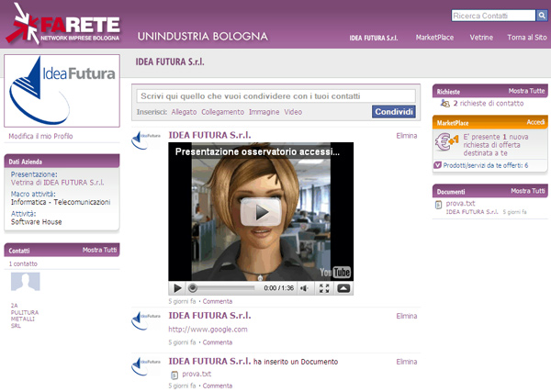This screenshot has width=551, height=392.
Task: Click the '1 contatto' count text
Action: tap(23, 263)
